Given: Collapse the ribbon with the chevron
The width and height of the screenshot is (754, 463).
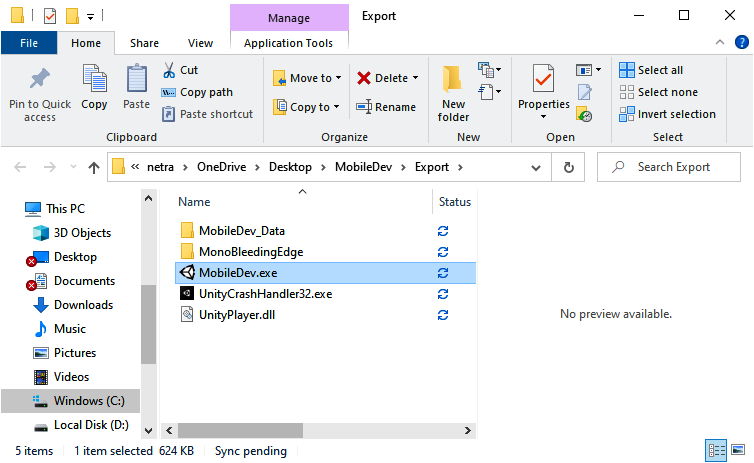Looking at the screenshot, I should (720, 42).
